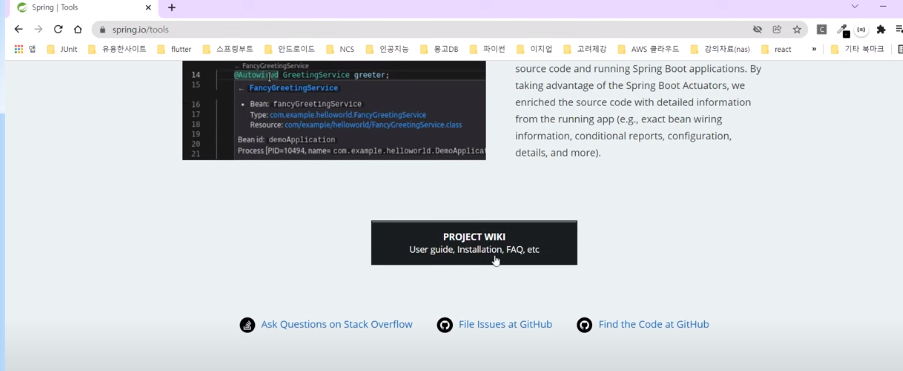Open the react bookmark folder

(776, 49)
